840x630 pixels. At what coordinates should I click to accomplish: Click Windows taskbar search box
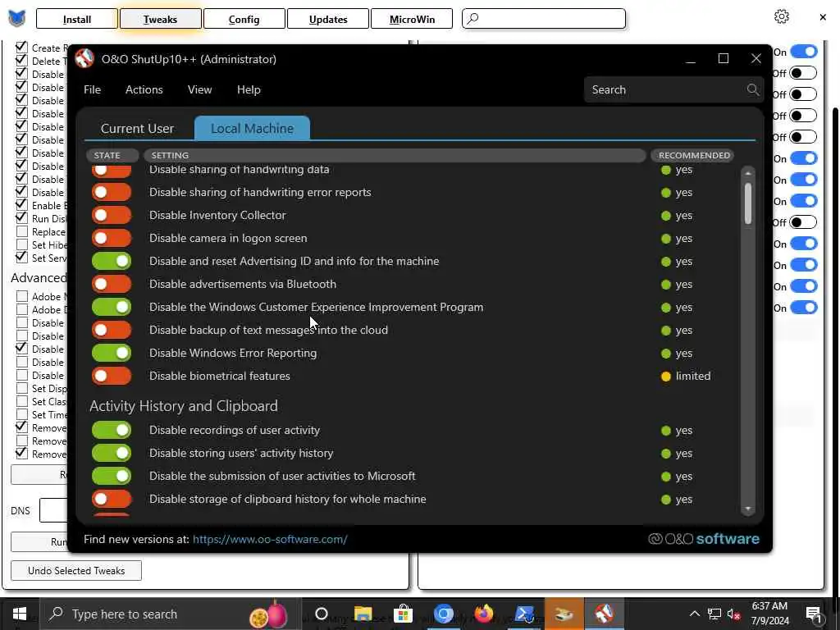point(171,614)
